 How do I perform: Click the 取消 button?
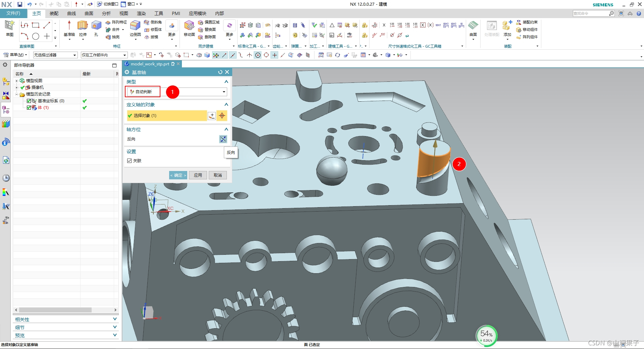tap(218, 175)
